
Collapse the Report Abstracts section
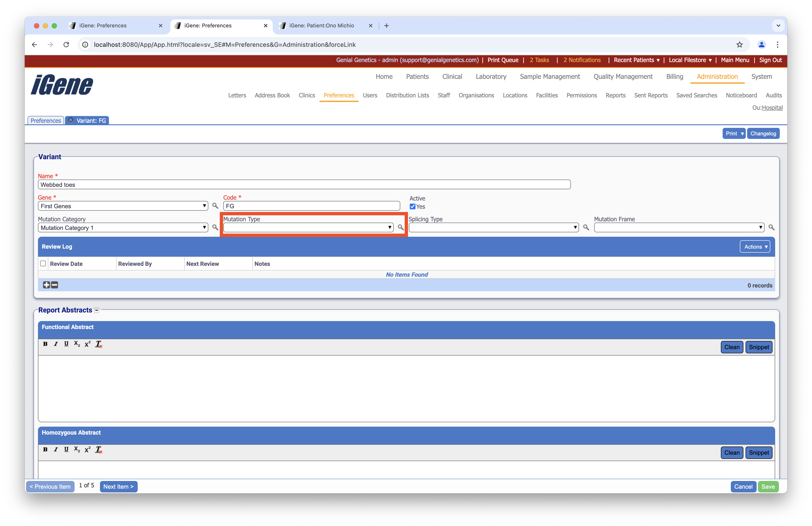pyautogui.click(x=97, y=310)
